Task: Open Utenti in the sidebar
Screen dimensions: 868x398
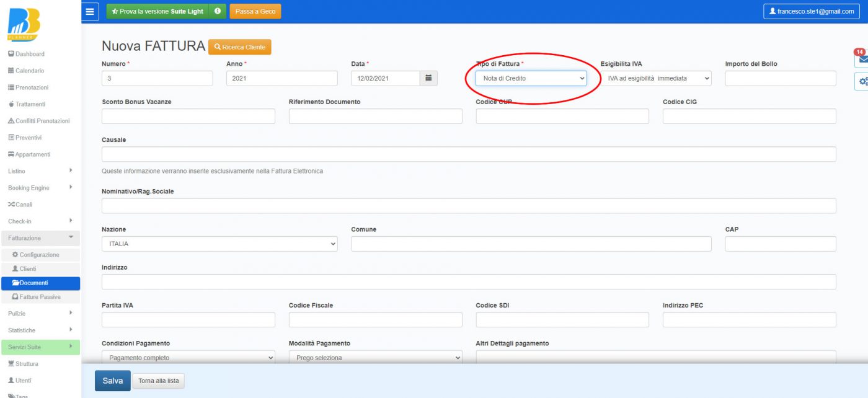Action: pos(19,381)
